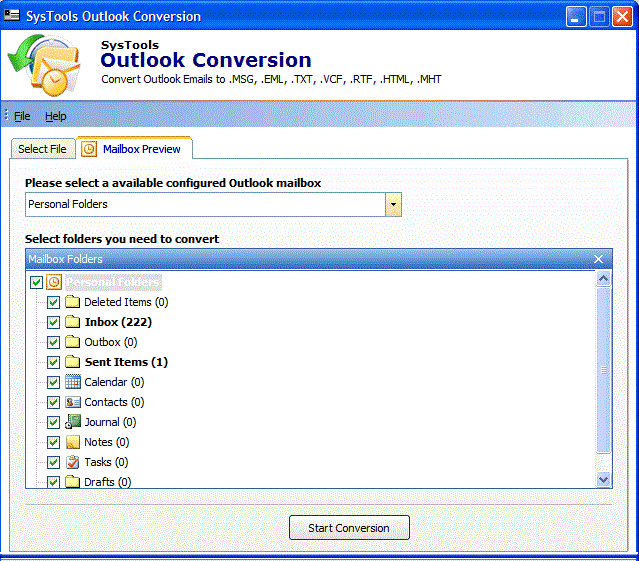Viewport: 639px width, 561px height.
Task: Select the Personal Folders tree label
Action: (113, 282)
